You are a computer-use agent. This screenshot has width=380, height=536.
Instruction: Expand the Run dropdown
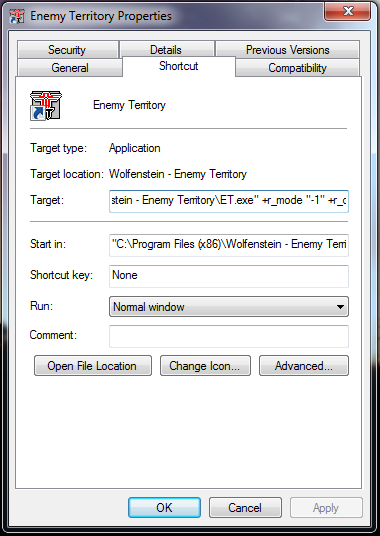229,306
